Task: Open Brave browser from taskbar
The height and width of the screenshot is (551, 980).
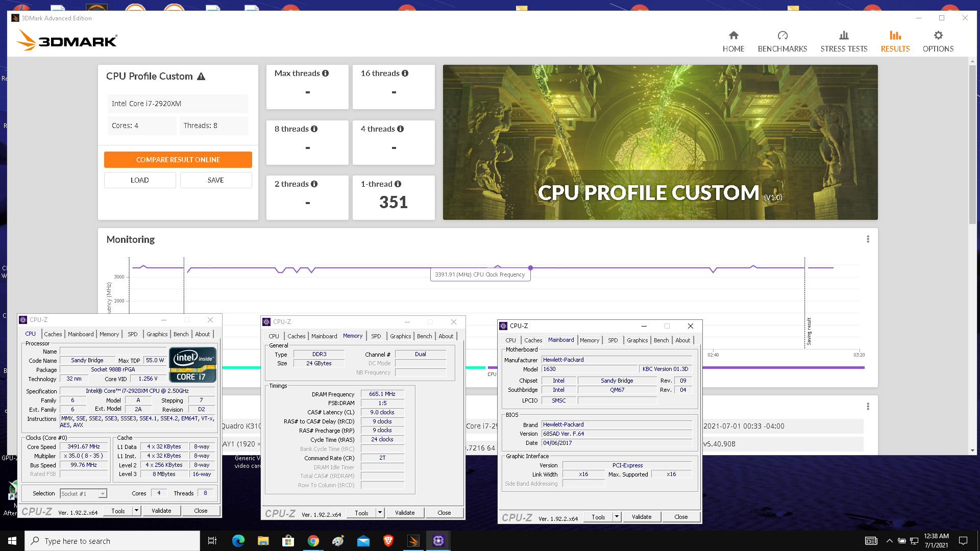Action: tap(388, 541)
